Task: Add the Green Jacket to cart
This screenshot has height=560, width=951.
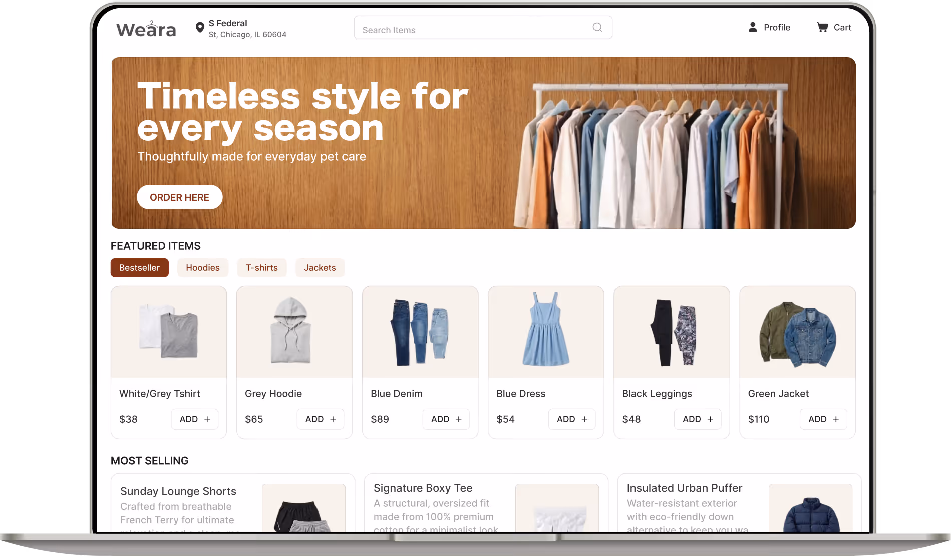Action: (x=823, y=419)
